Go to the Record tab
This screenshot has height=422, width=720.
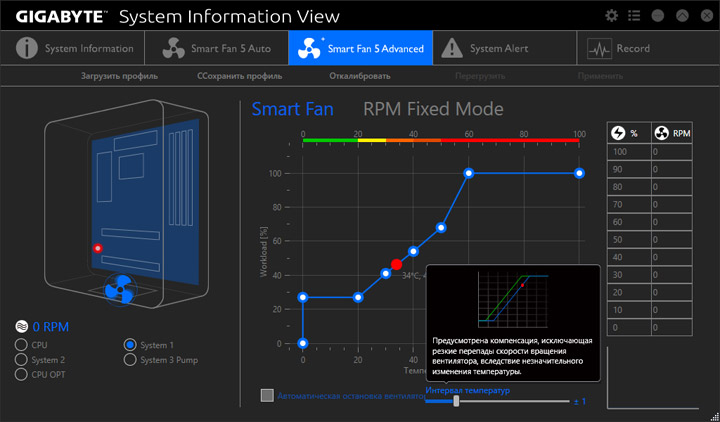coord(648,48)
